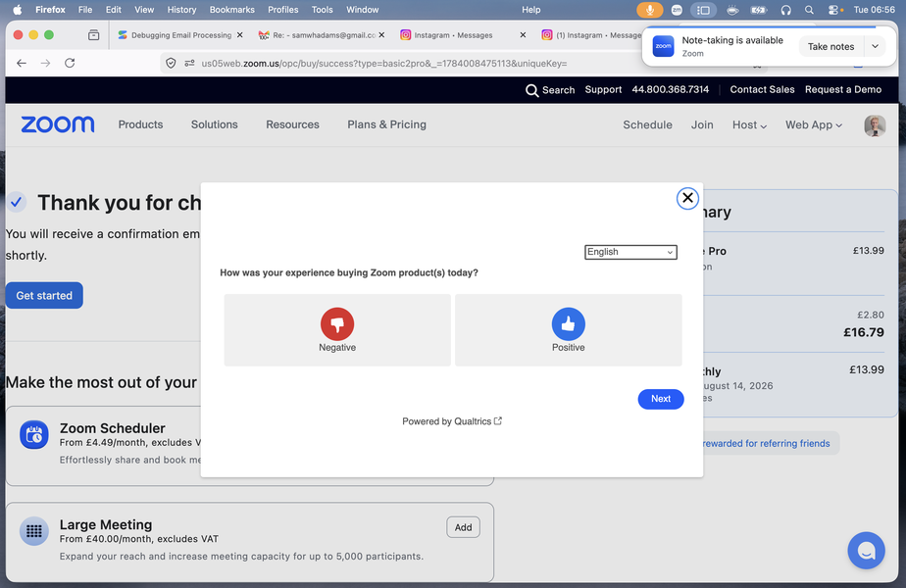Click the Search magnifier icon
The width and height of the screenshot is (906, 588).
(x=531, y=90)
